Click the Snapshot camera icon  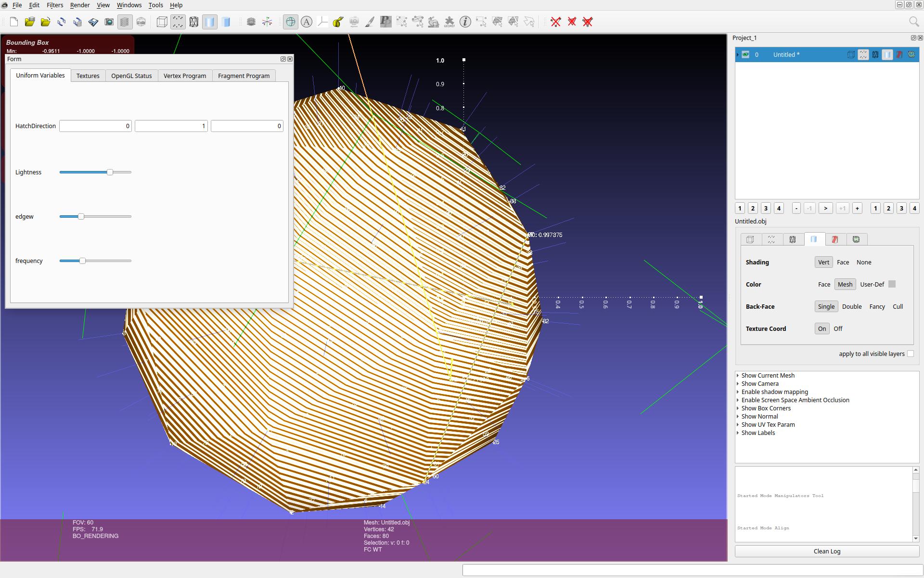coord(109,22)
